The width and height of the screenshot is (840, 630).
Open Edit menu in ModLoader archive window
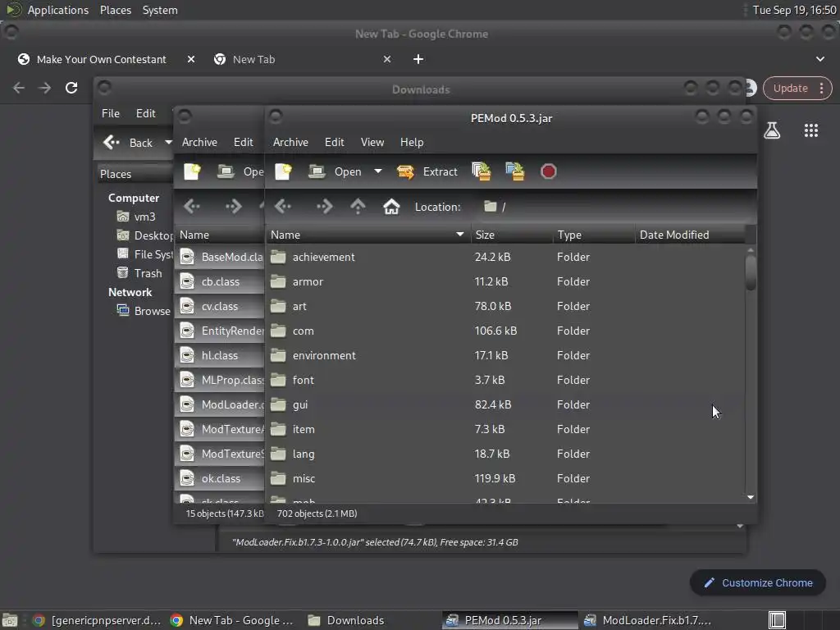[243, 142]
